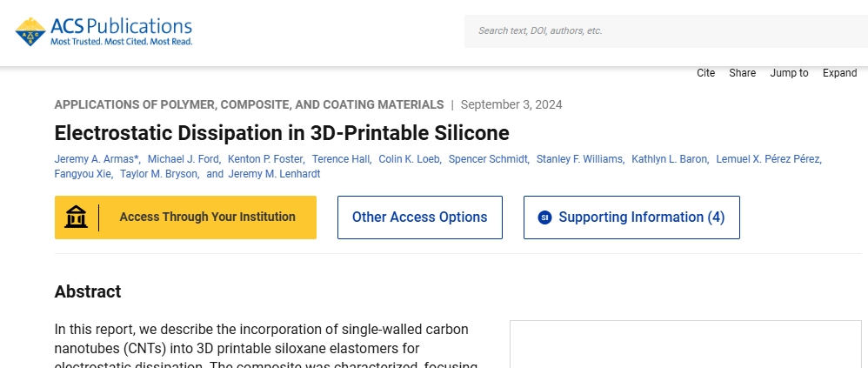Open the Share menu
This screenshot has height=368, width=868.
(743, 73)
